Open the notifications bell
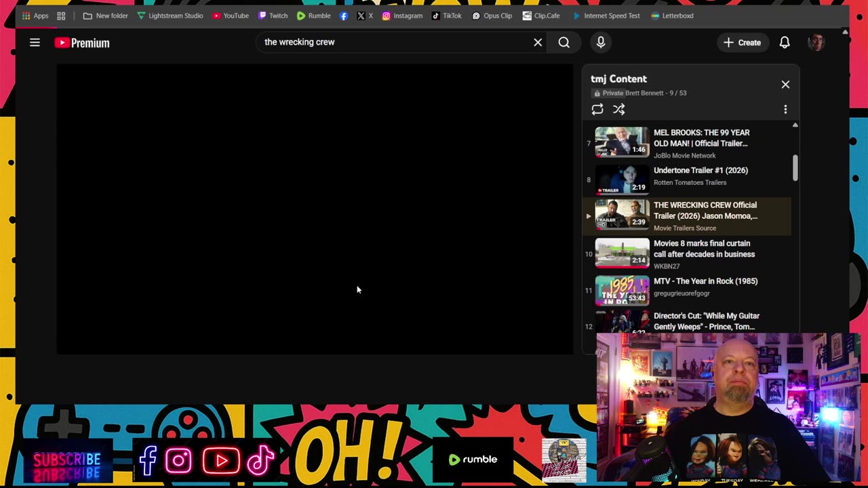This screenshot has height=488, width=868. pyautogui.click(x=785, y=43)
